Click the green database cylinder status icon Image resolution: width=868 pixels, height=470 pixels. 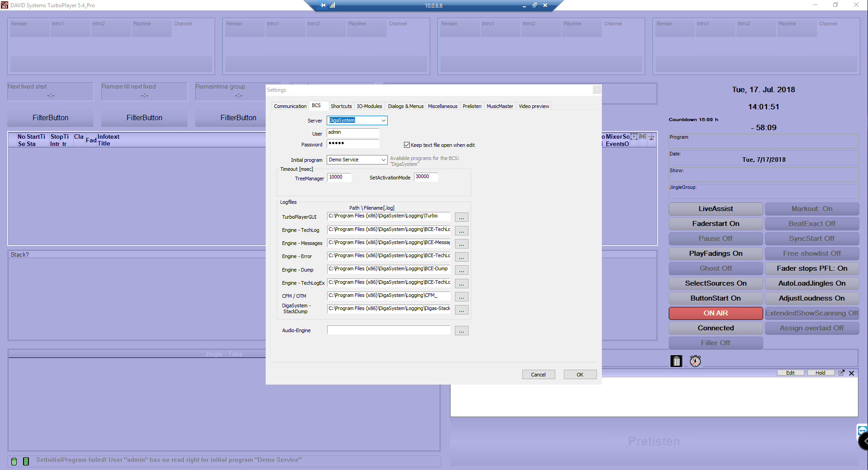(14, 461)
